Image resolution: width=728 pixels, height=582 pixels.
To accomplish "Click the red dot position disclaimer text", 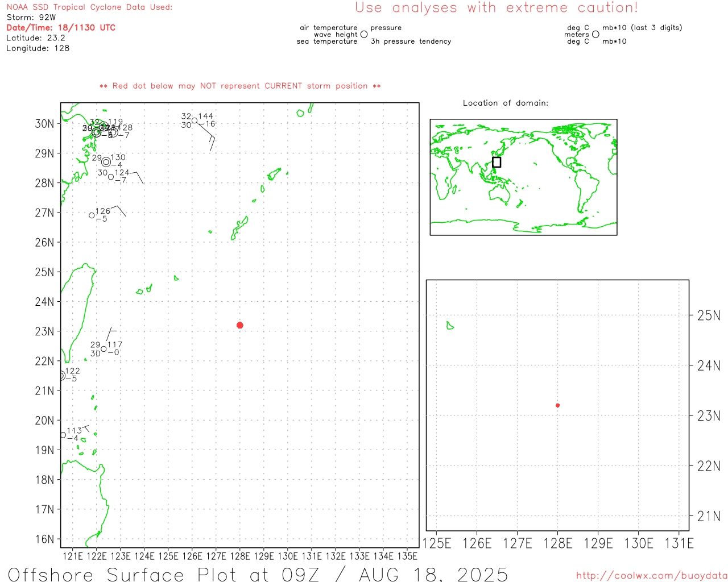I will click(240, 86).
